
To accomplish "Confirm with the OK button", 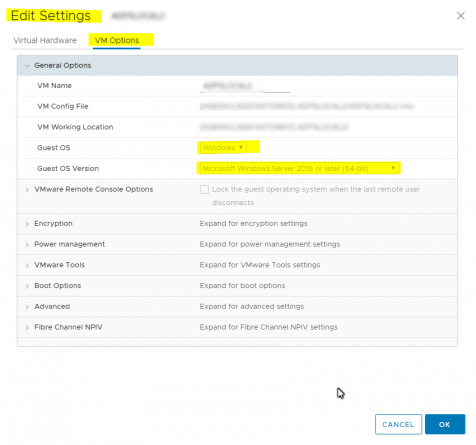I will coord(445,424).
